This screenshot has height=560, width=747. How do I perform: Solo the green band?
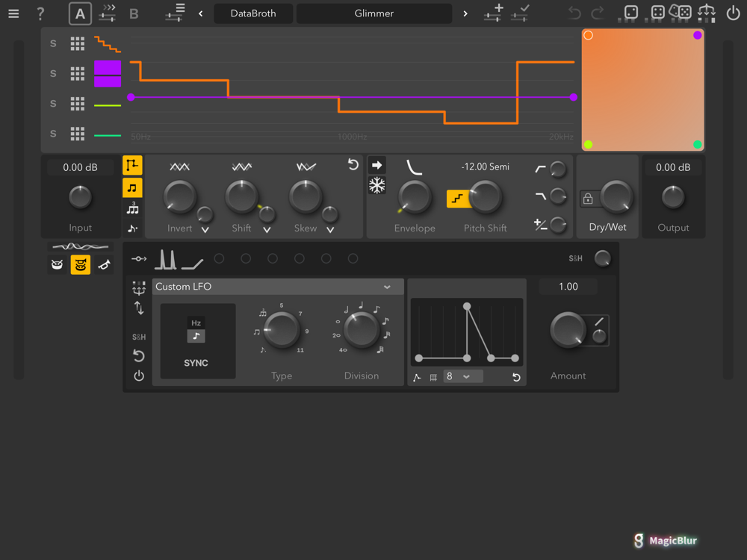coord(53,134)
